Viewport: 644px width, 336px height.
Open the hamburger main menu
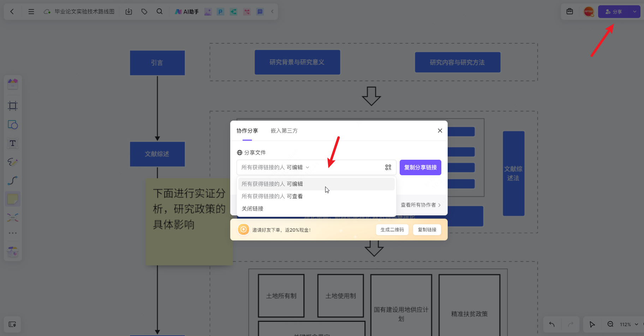pyautogui.click(x=31, y=12)
